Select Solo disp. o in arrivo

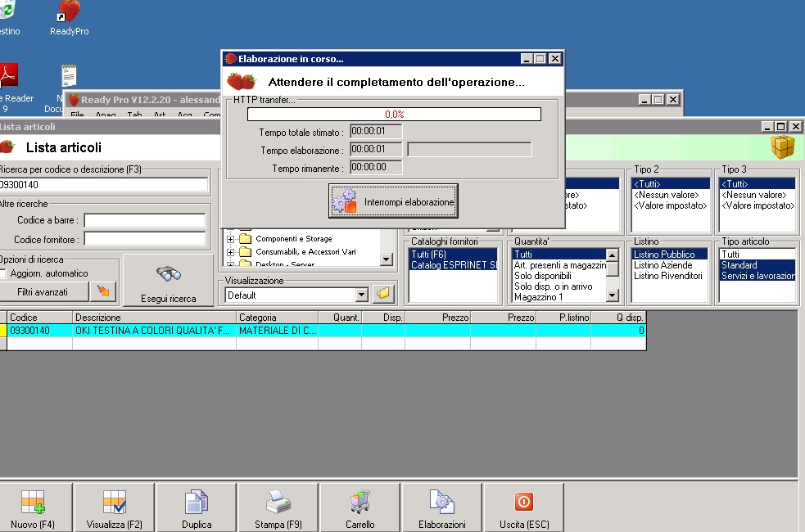click(x=559, y=286)
